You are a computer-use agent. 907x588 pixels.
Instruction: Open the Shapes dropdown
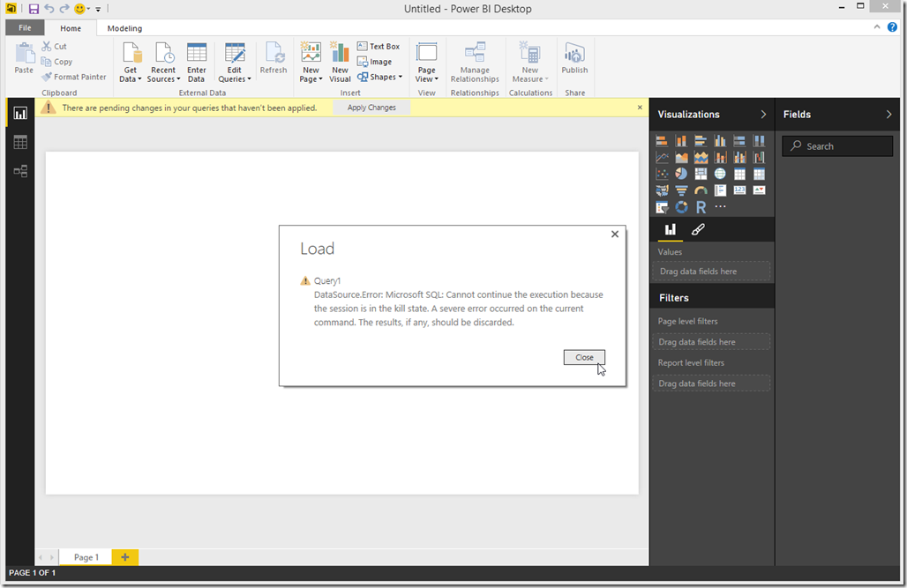tap(379, 77)
